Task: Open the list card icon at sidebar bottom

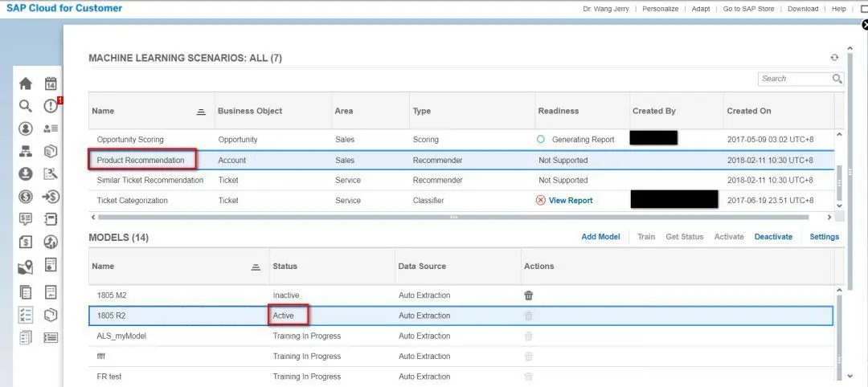Action: (51, 337)
